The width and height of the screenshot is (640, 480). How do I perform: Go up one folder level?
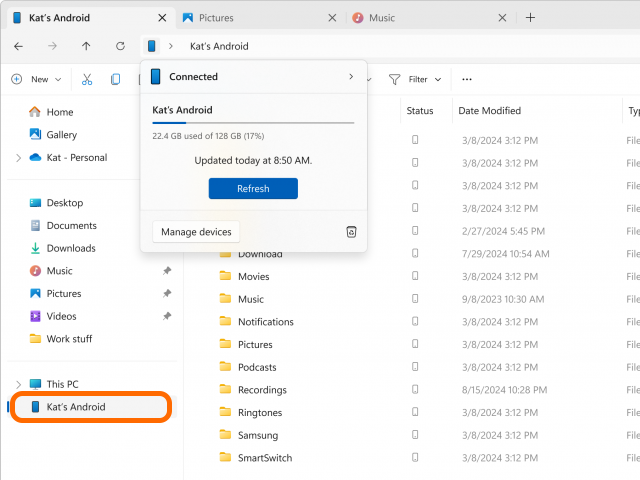(x=86, y=46)
